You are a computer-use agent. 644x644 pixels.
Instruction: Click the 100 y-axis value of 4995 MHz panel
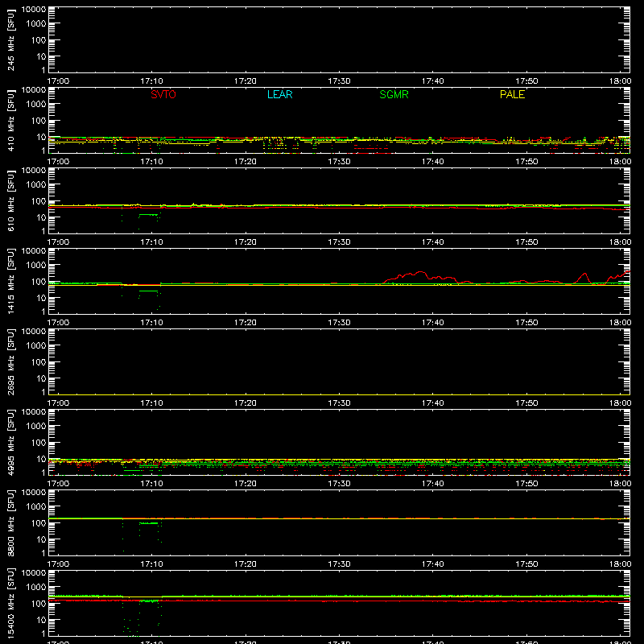[39, 443]
